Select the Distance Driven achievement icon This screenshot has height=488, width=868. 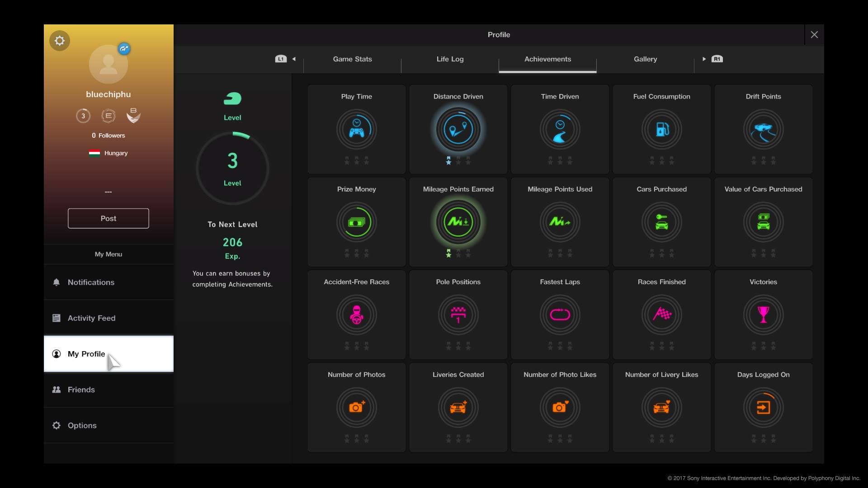tap(458, 130)
